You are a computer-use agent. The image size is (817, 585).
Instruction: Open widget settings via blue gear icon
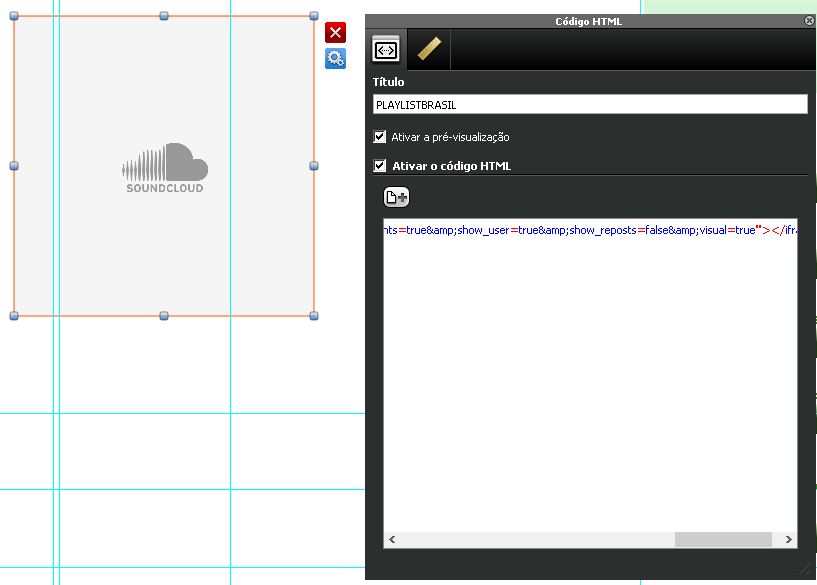tap(336, 58)
